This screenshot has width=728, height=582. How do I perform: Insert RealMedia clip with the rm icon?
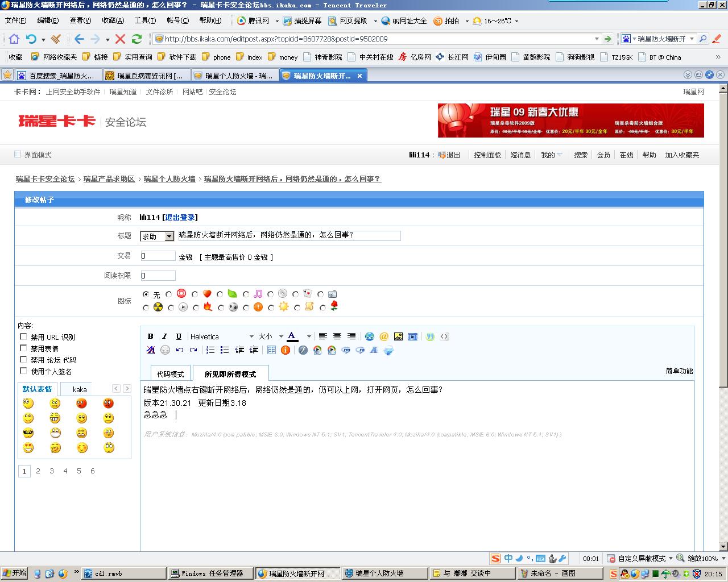coord(346,350)
